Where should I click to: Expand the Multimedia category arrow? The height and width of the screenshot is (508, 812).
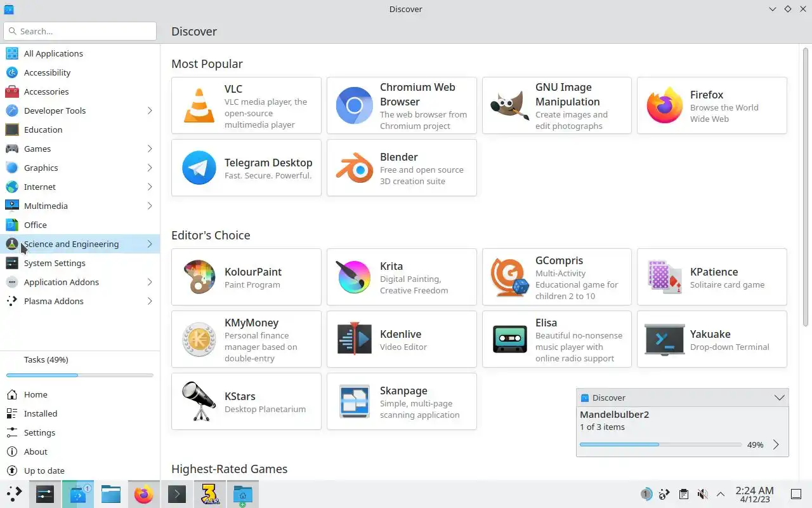150,206
